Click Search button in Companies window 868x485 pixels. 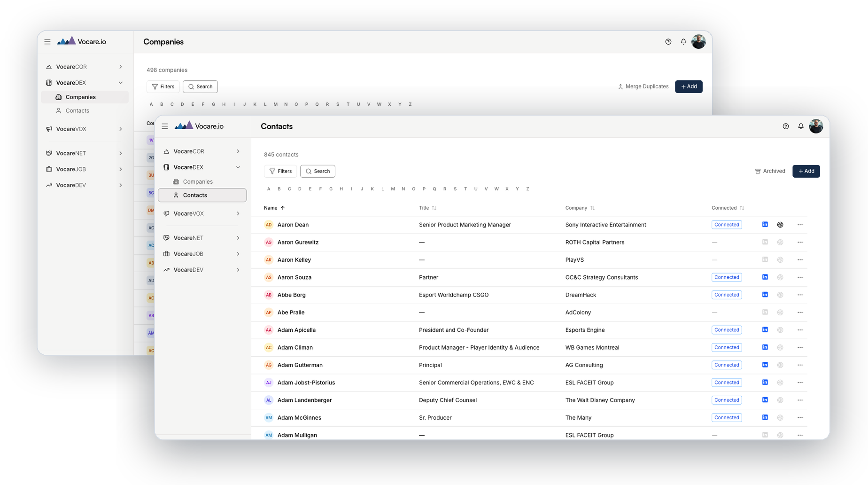(x=200, y=86)
